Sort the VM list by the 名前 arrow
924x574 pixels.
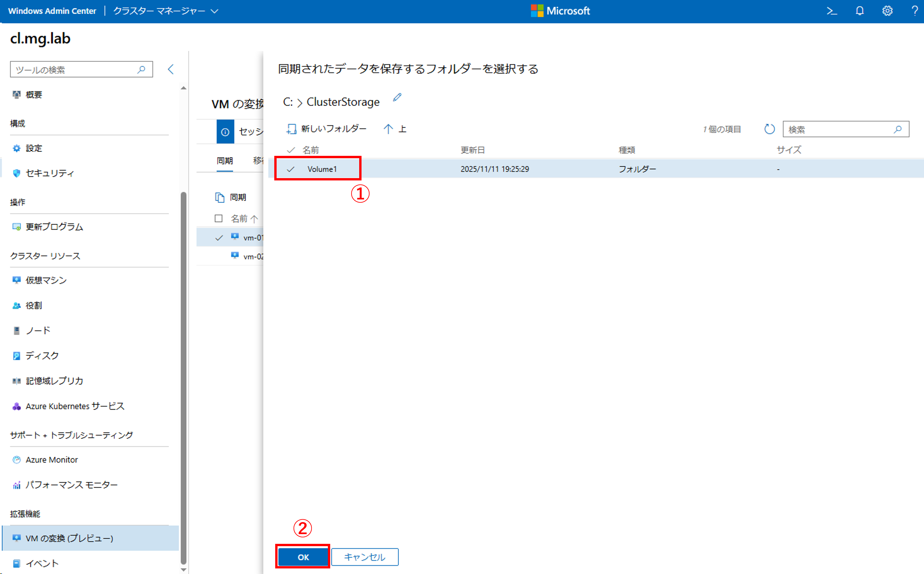pyautogui.click(x=255, y=219)
